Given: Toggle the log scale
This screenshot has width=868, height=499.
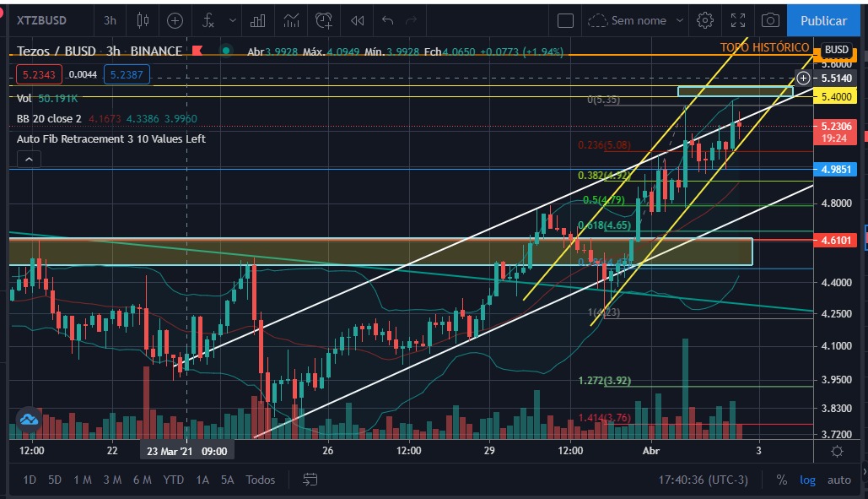Looking at the screenshot, I should [807, 480].
